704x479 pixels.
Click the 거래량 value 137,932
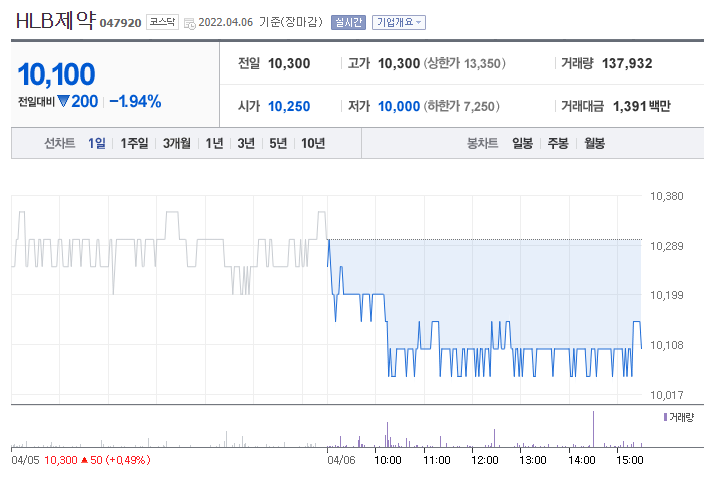click(627, 63)
